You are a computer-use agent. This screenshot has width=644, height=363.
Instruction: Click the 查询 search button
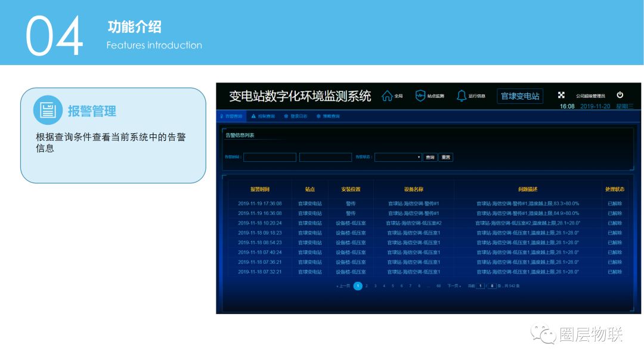pyautogui.click(x=430, y=157)
